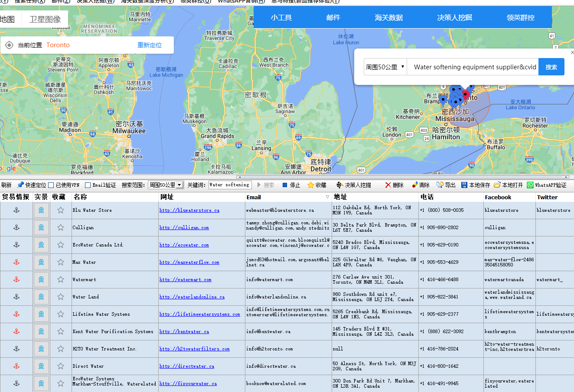
Task: Open the 海关数据 tab
Action: [x=389, y=18]
